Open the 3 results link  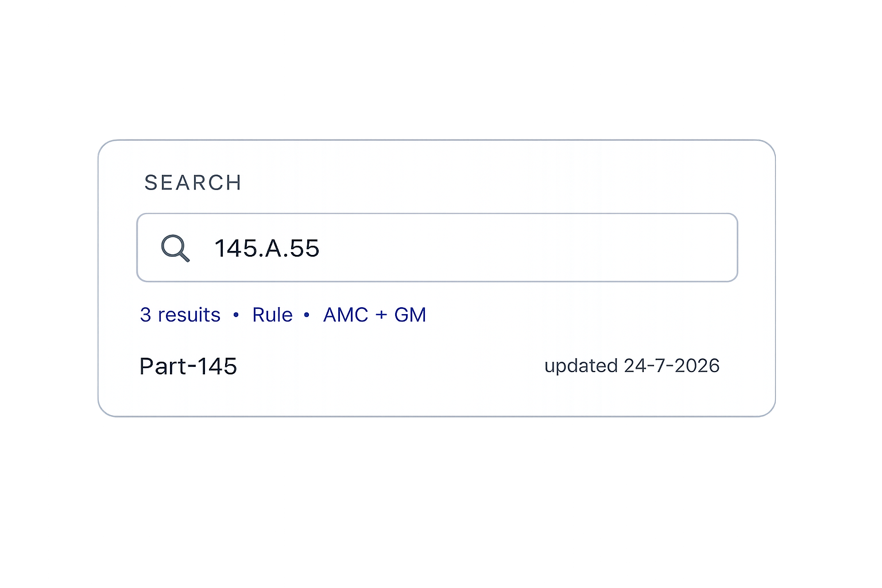pos(180,315)
